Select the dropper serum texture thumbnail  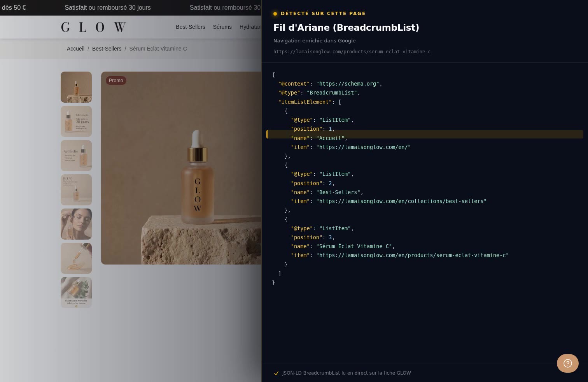[76, 258]
